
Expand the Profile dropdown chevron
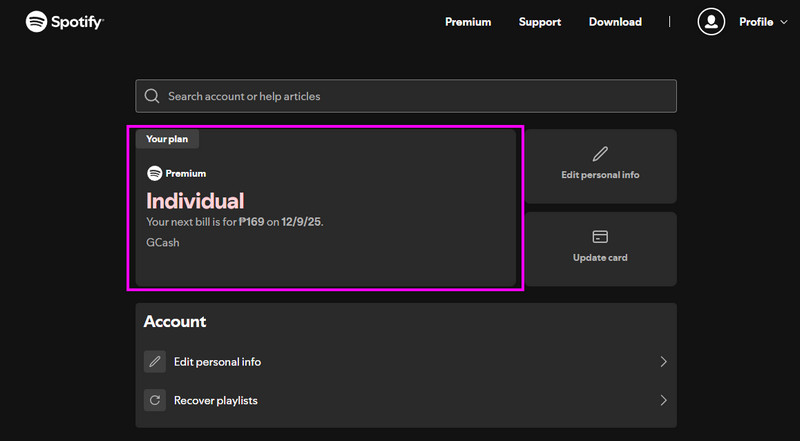pos(782,22)
